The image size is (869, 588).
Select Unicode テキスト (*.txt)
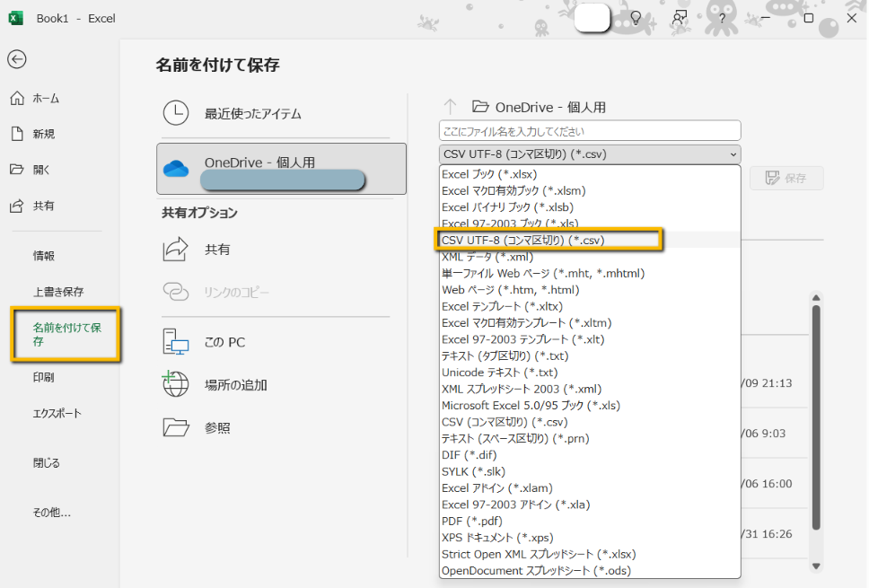590,373
